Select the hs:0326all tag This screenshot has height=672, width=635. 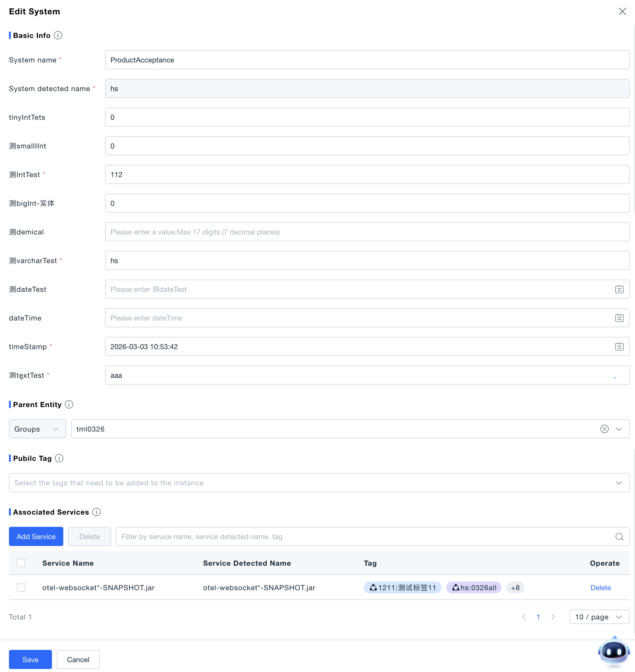point(473,588)
